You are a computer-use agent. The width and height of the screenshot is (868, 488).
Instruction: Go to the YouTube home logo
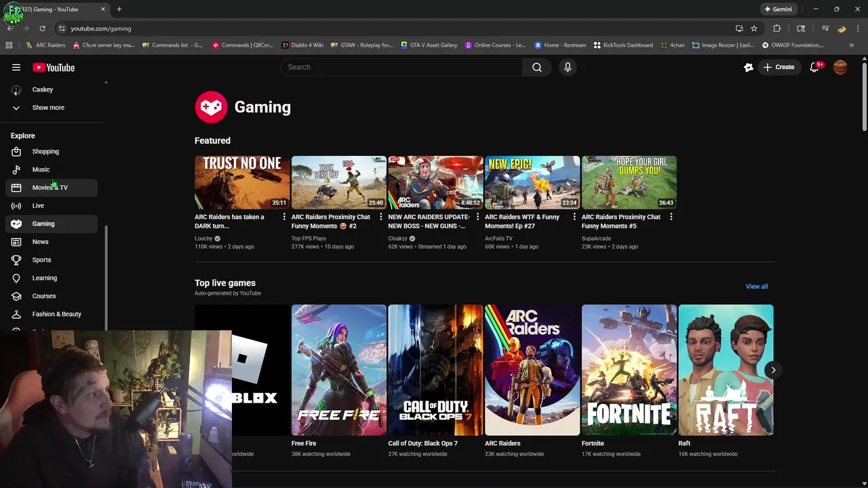click(x=54, y=67)
